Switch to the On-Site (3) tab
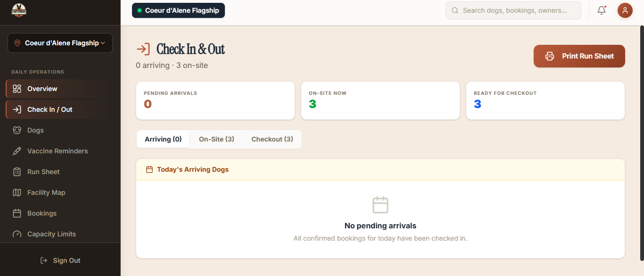 click(x=216, y=139)
